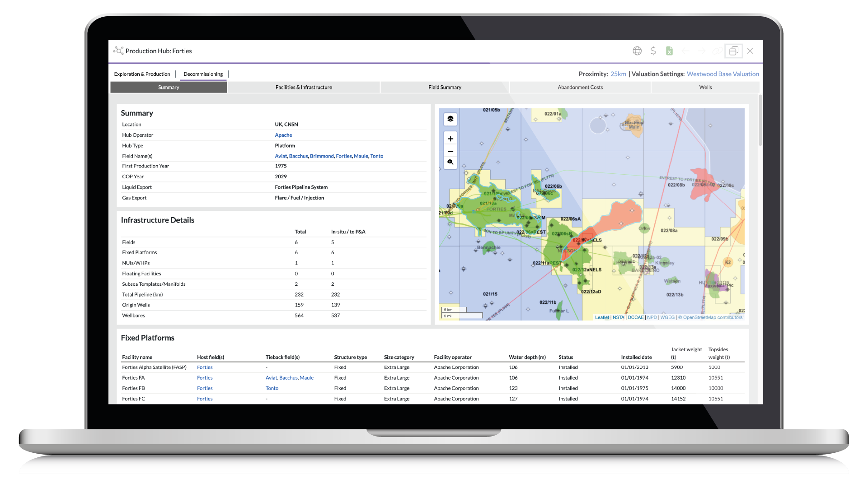Click the overlapping windows icon
Screen dimensions: 868x488
[733, 51]
